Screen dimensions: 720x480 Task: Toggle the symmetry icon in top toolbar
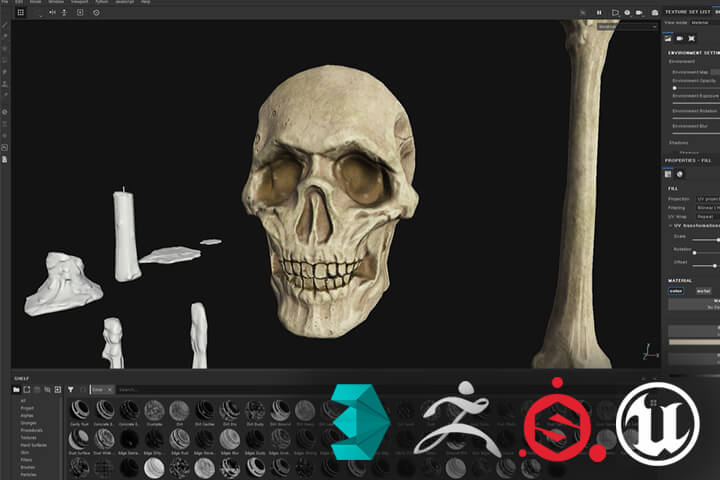pyautogui.click(x=52, y=12)
